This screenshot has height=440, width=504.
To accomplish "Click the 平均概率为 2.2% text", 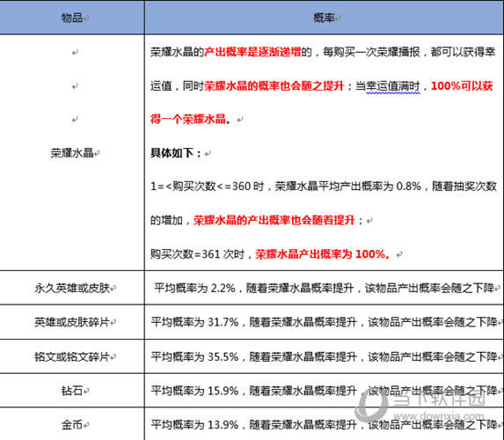I will click(194, 288).
